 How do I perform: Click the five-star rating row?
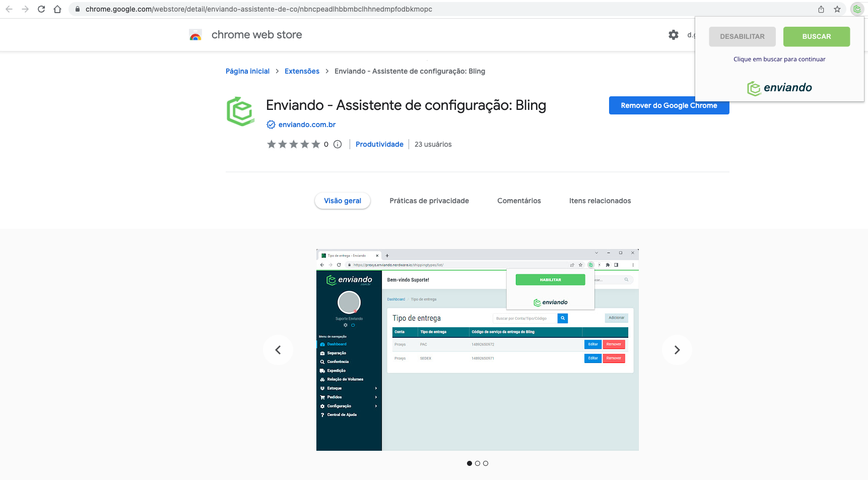(294, 144)
